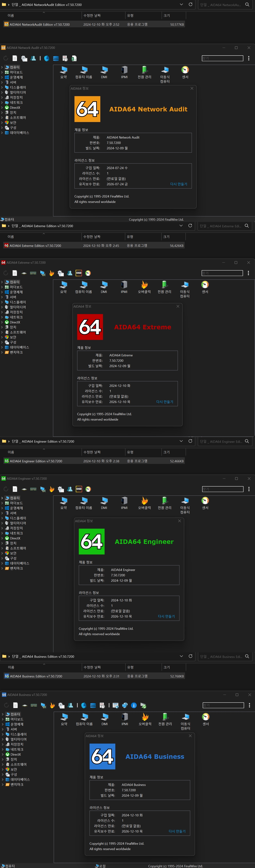This screenshot has height=868, width=255.
Task: Click the 찾기 search field in the Network Audit window
Action: [222, 58]
